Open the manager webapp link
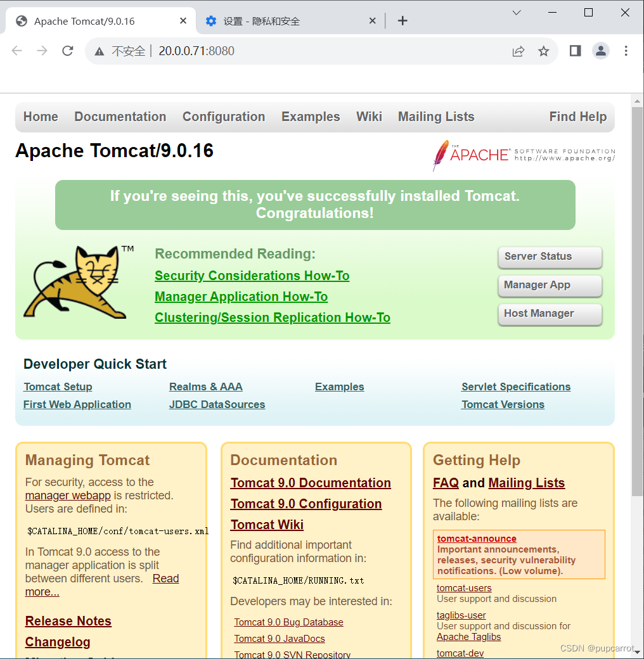644x659 pixels. coord(68,496)
